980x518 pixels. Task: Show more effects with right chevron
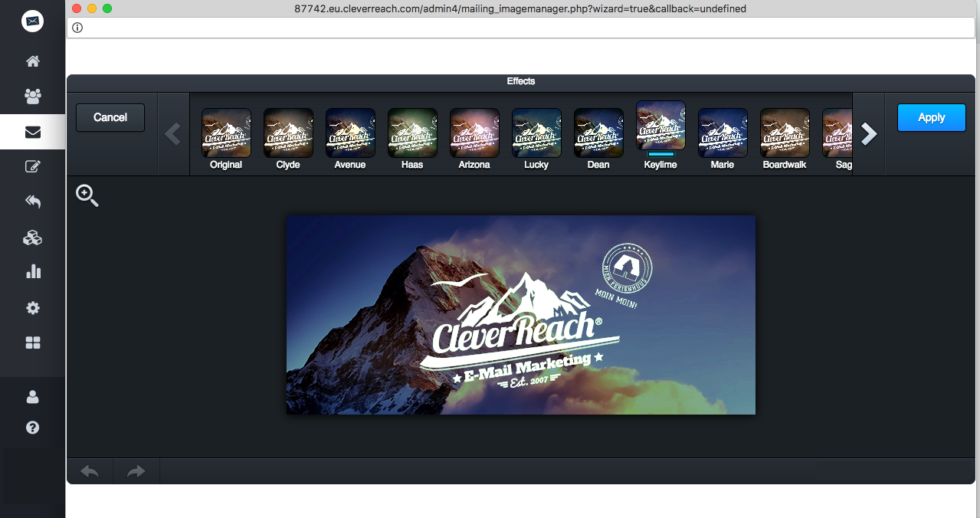869,134
